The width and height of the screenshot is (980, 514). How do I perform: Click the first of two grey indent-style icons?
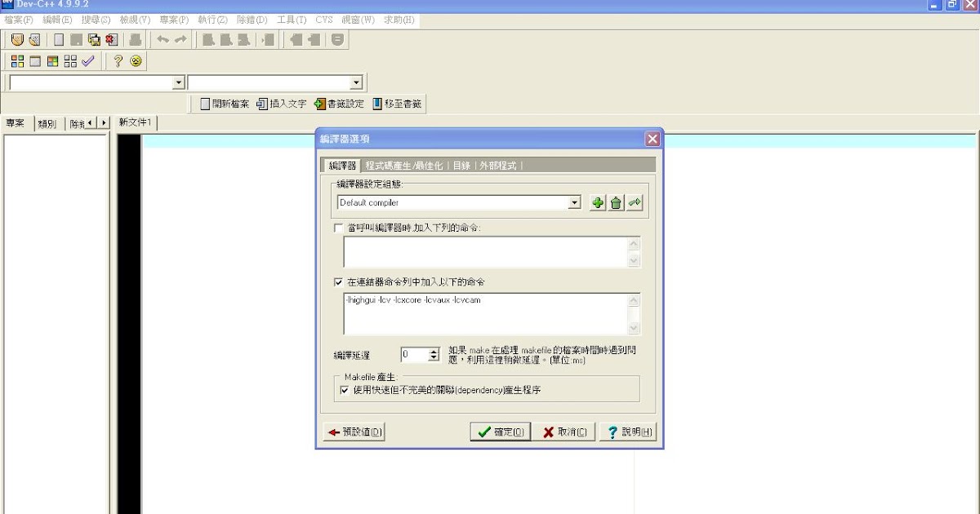[296, 39]
